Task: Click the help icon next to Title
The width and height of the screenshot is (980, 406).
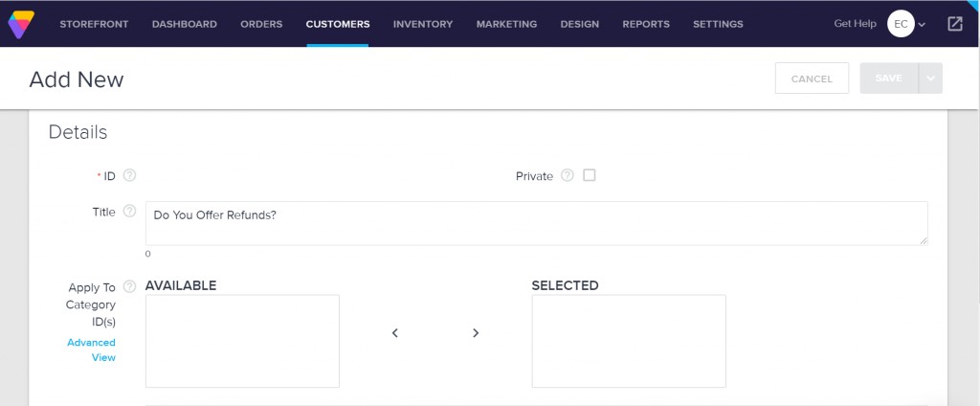Action: (129, 211)
